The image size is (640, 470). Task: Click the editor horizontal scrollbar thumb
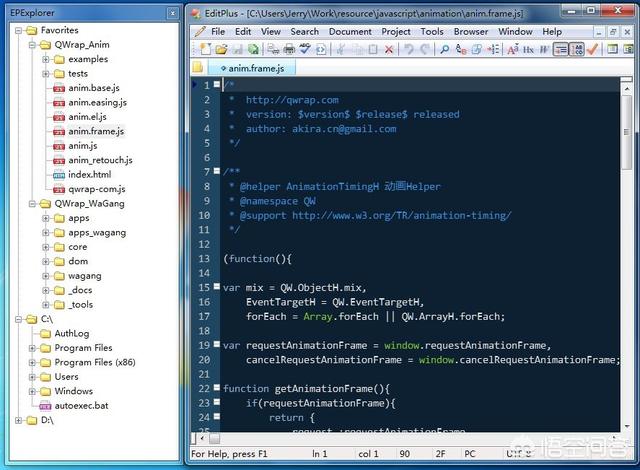[x=214, y=438]
